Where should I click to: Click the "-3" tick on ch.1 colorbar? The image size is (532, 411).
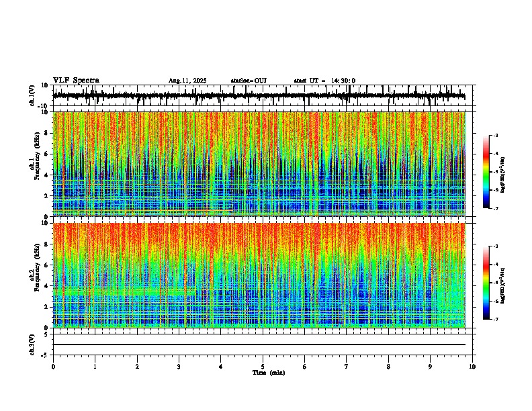[495, 135]
